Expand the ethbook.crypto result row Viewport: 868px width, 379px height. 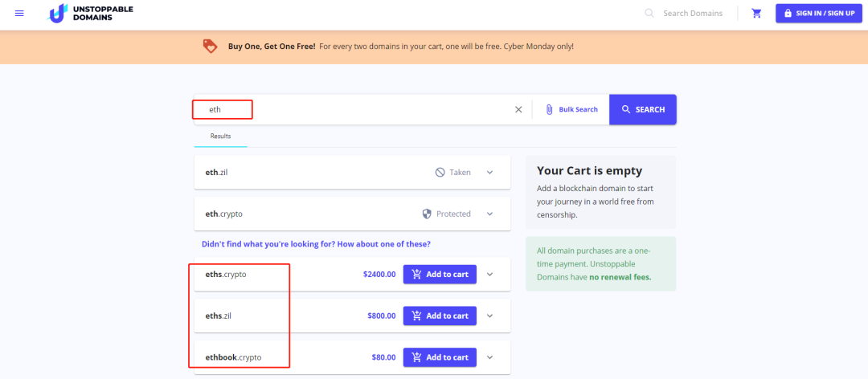[x=489, y=357]
